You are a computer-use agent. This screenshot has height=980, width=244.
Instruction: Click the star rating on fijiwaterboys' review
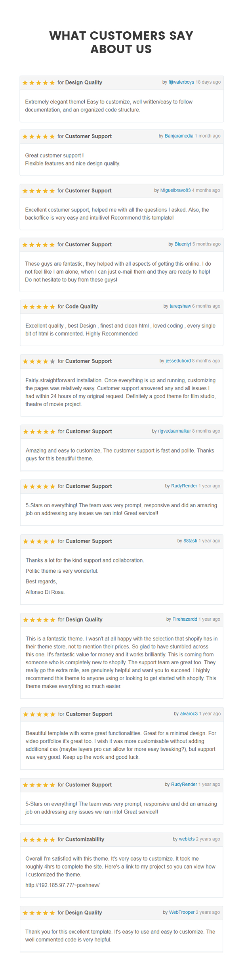38,82
